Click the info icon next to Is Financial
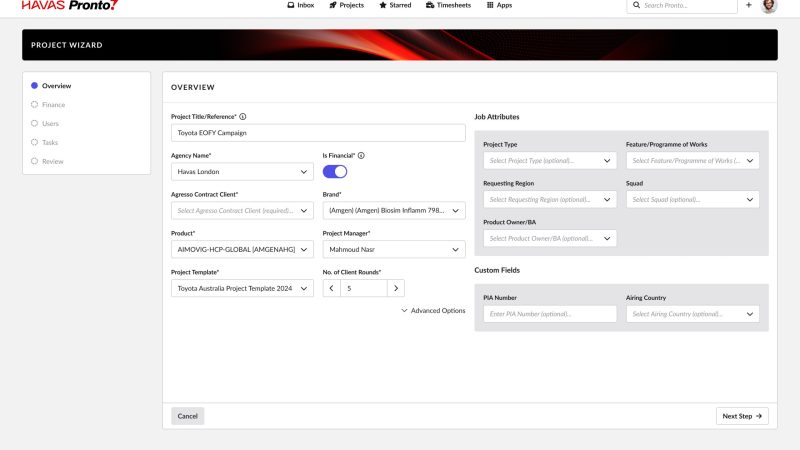Screen dimensions: 800x450 click(361, 156)
